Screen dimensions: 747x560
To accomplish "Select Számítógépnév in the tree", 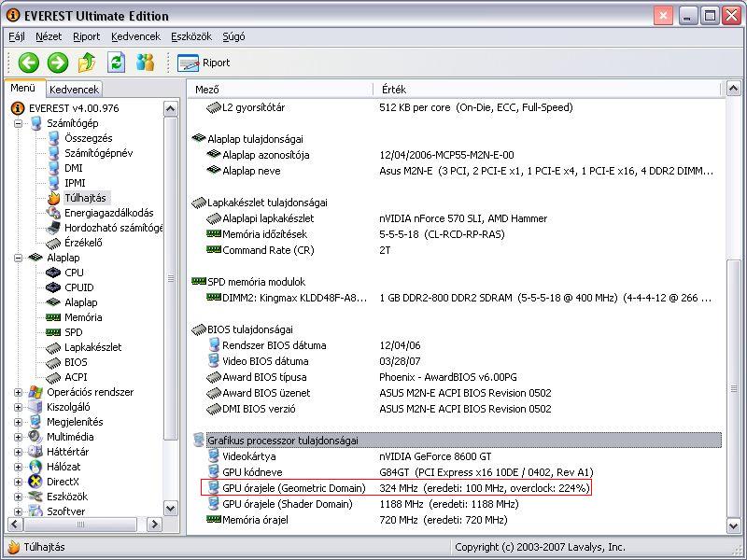I will click(x=99, y=153).
